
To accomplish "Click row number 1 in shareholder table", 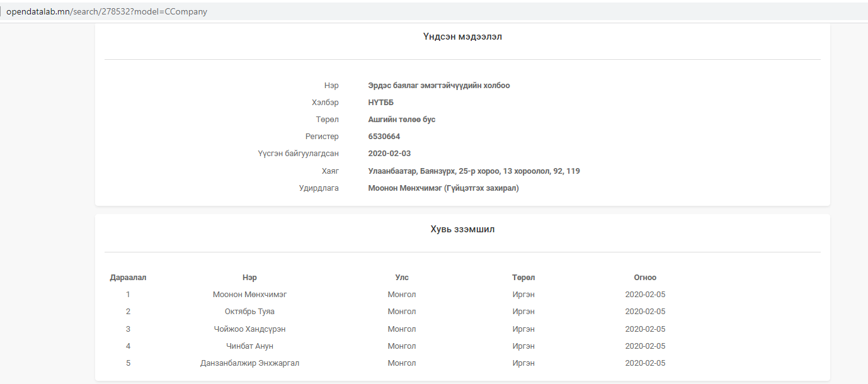I will pos(128,295).
